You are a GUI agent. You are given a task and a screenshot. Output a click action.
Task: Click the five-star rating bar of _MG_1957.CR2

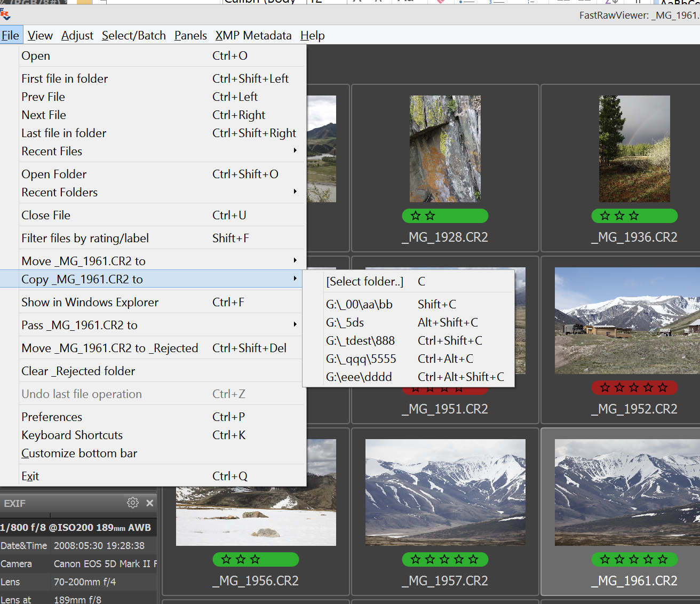(x=445, y=560)
